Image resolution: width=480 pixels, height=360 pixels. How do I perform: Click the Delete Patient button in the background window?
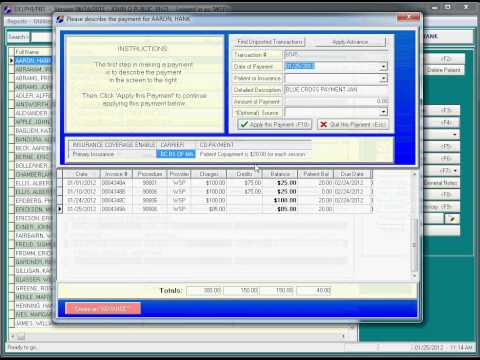point(444,70)
